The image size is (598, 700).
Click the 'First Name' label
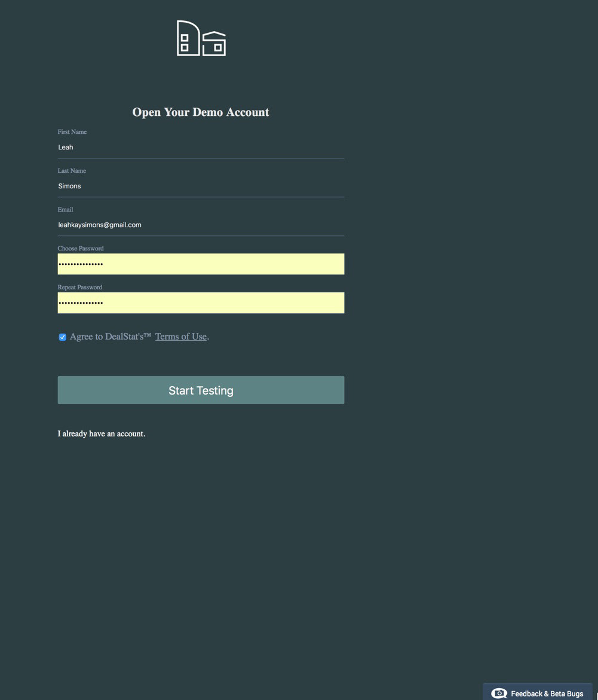tap(72, 132)
